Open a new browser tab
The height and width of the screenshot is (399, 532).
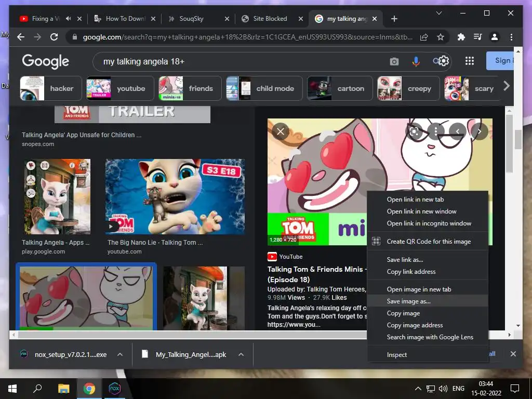(394, 19)
